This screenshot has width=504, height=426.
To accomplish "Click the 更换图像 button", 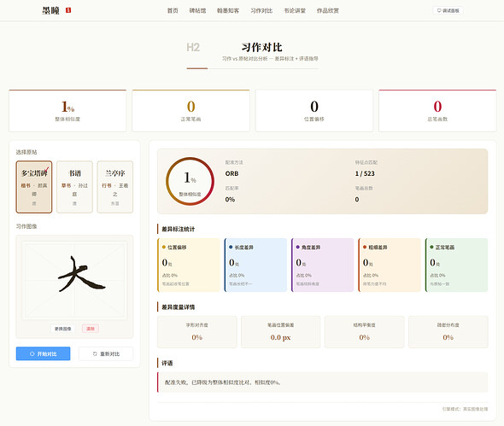I will 63,329.
